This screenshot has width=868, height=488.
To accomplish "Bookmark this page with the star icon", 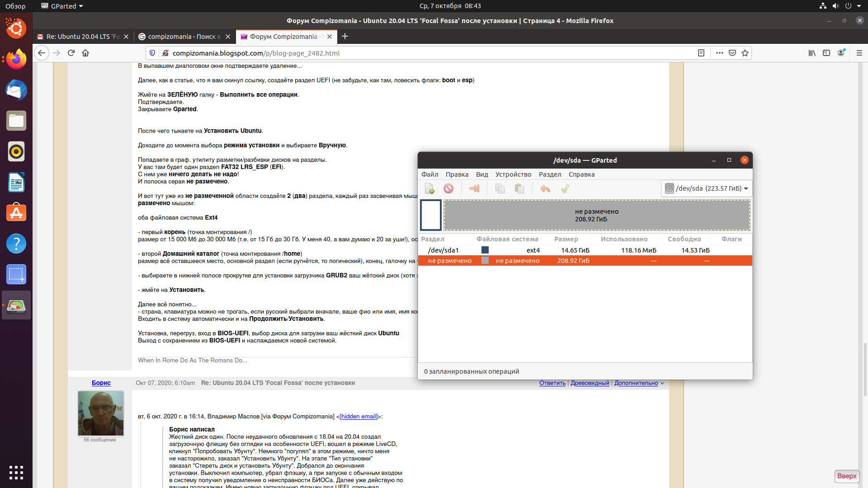I will pos(745,53).
